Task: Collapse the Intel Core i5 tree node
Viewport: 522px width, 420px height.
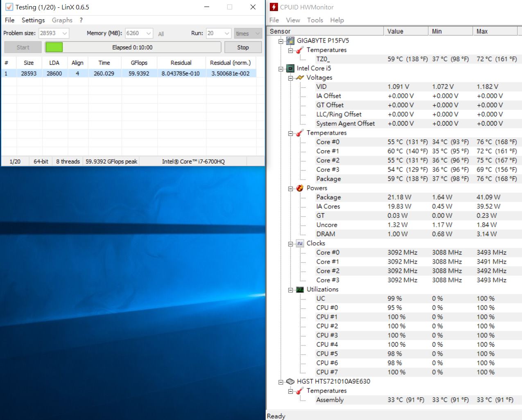Action: 281,69
